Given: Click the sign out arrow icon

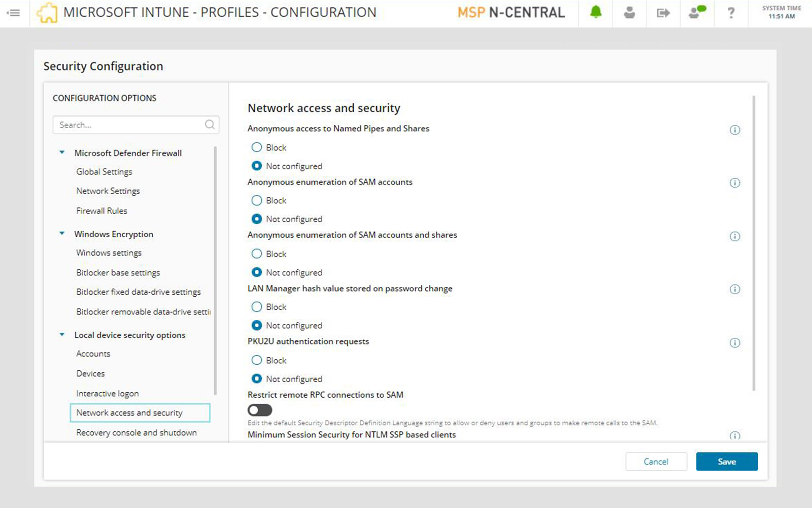Looking at the screenshot, I should point(663,13).
